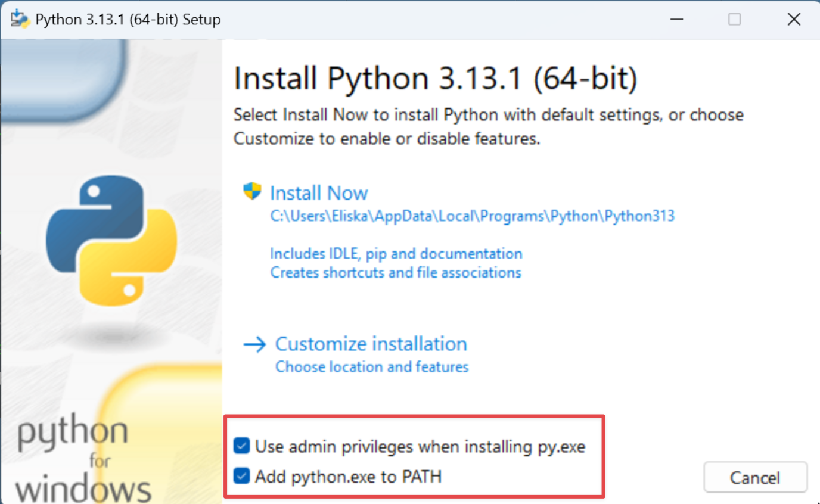The height and width of the screenshot is (504, 820).
Task: Click the Install Python 3.13.1 heading
Action: (x=434, y=77)
